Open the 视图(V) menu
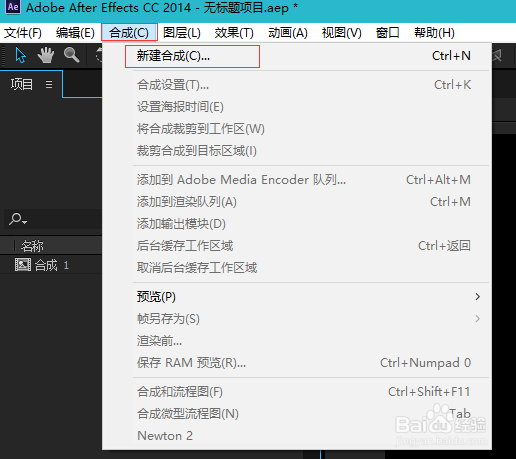Screen dimensions: 516x459 pos(341,33)
